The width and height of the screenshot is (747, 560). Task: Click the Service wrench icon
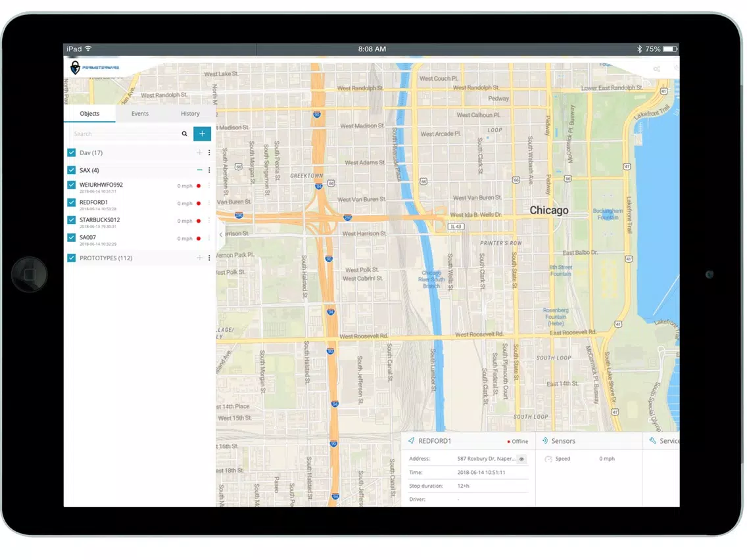pos(652,440)
